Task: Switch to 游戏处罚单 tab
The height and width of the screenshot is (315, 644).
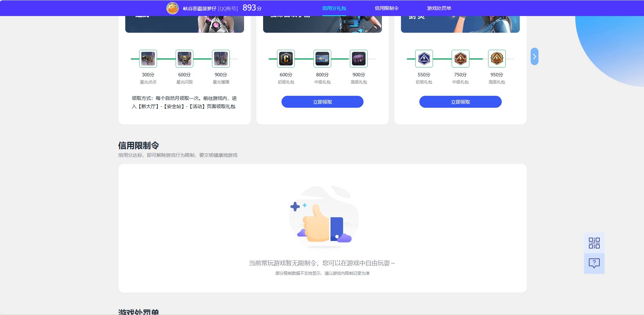Action: click(x=439, y=8)
